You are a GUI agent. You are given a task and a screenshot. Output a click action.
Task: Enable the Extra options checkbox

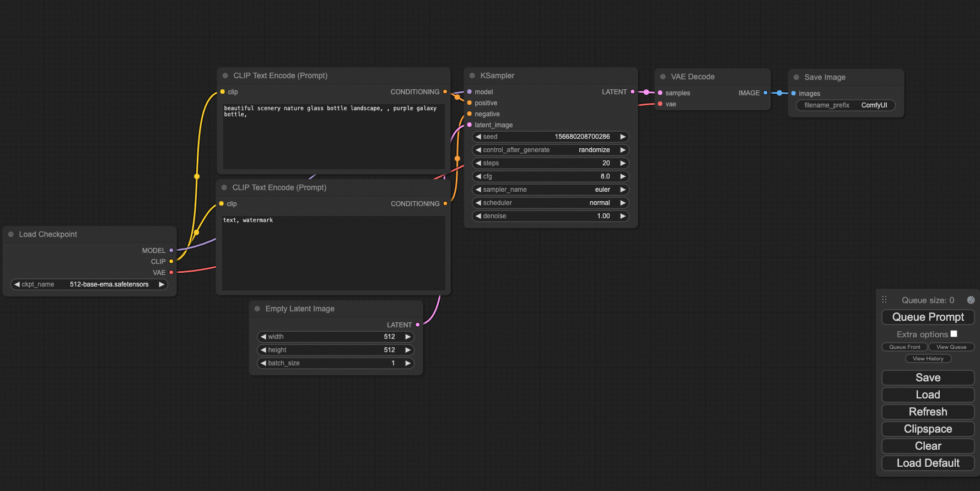tap(954, 334)
